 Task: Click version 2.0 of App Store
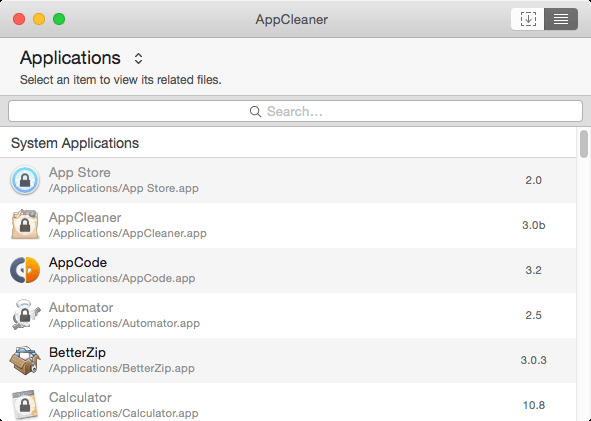tap(533, 180)
